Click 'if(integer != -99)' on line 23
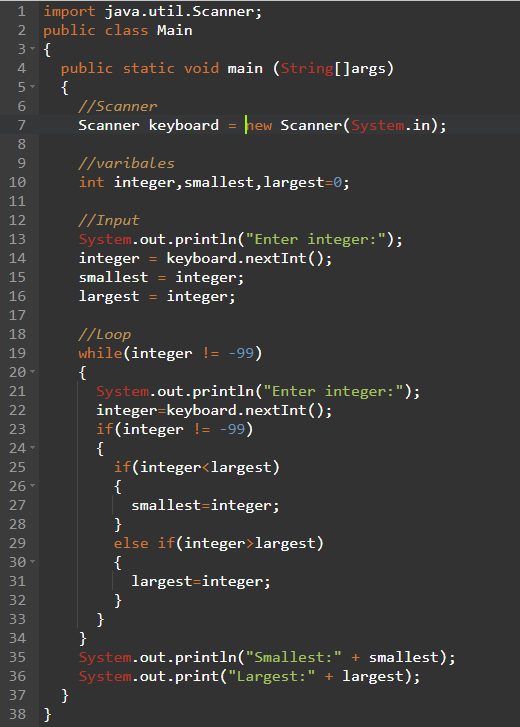Screen dimensions: 520x727 coord(175,430)
